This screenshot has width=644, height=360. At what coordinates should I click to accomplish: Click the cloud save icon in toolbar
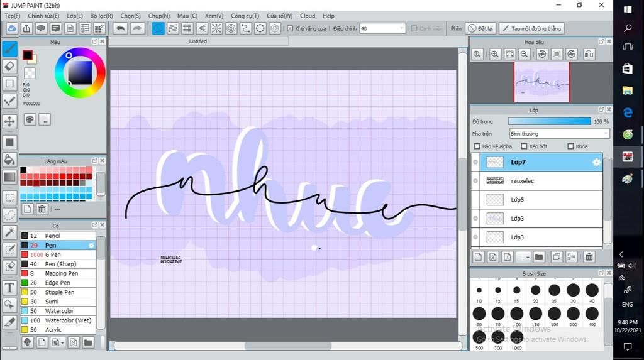[11, 28]
